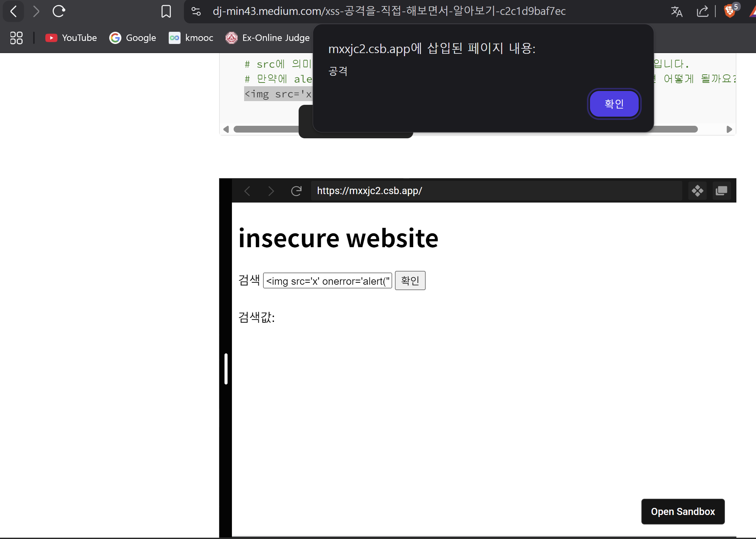Open the kmooc bookmark
Image resolution: width=756 pixels, height=539 pixels.
[191, 38]
